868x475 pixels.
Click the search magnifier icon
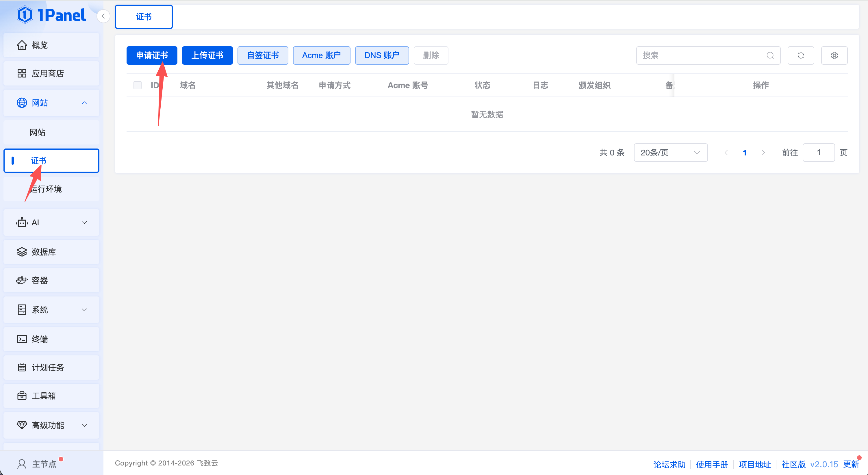point(770,55)
